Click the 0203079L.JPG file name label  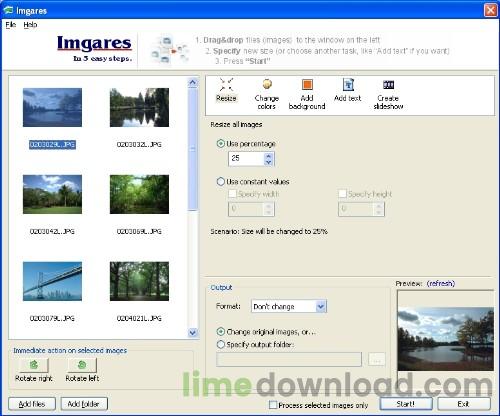(52, 318)
